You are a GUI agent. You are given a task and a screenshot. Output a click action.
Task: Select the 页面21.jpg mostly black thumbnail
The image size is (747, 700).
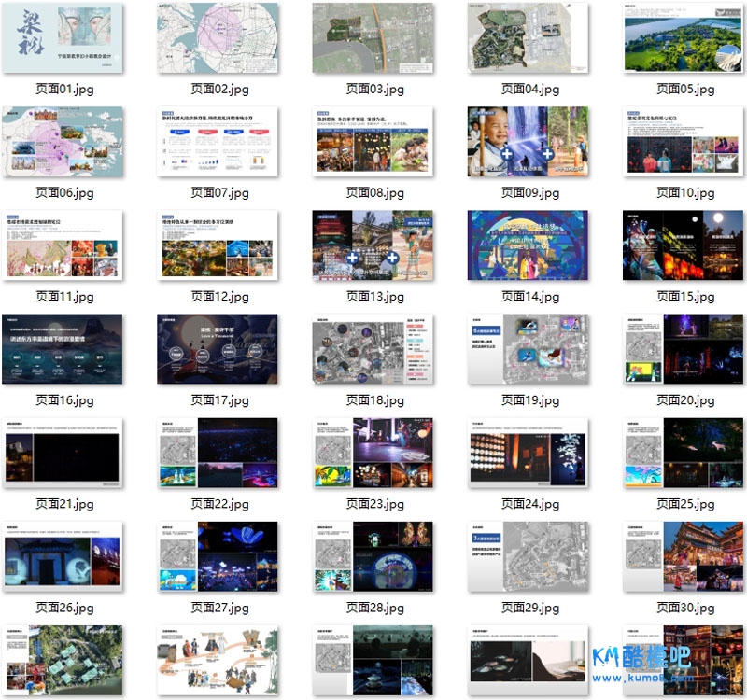pos(63,452)
